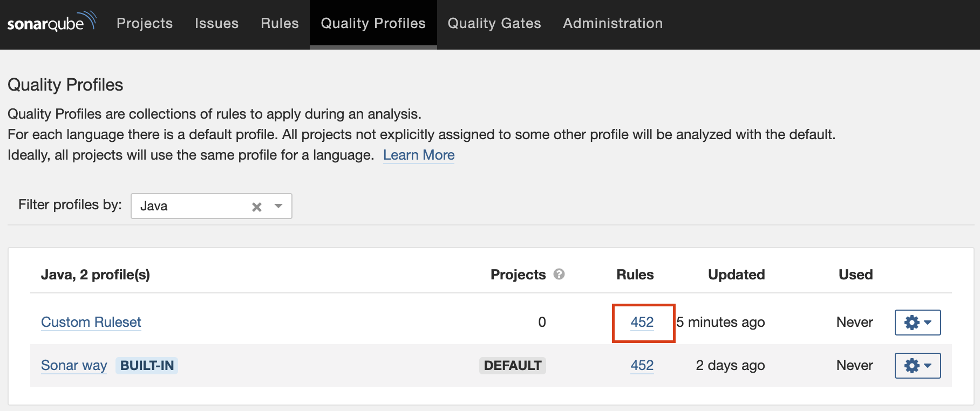Select the Quality Profiles tab
Screen dimensions: 980x411
[x=373, y=23]
